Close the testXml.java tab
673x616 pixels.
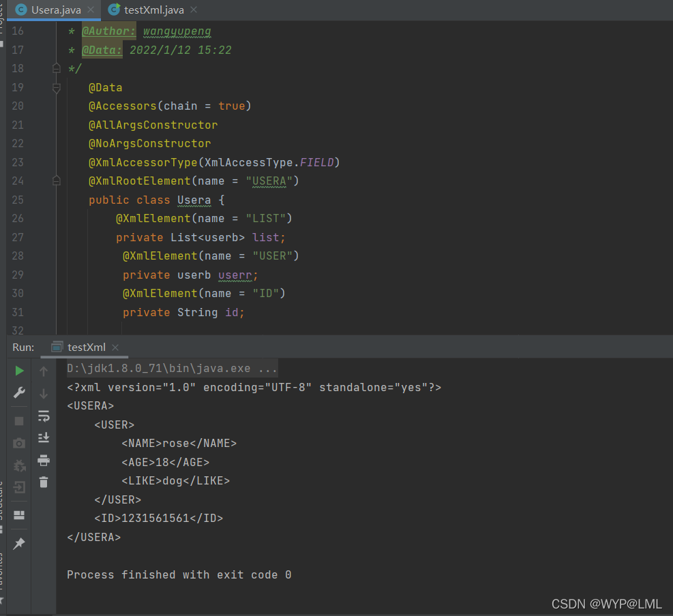tap(194, 10)
